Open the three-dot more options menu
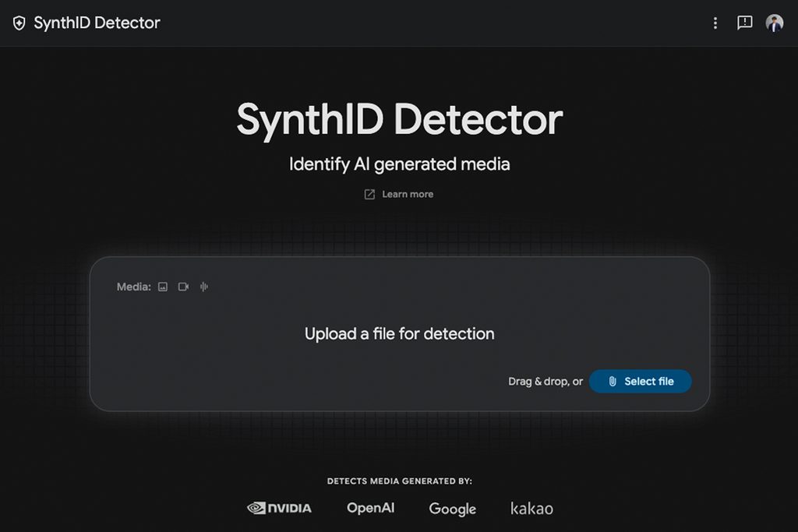 [x=715, y=23]
